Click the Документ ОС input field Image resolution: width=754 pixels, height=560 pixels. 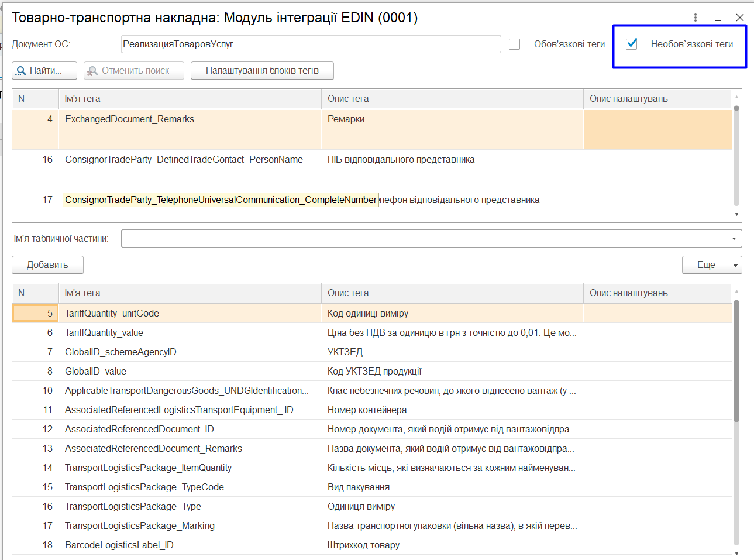coord(311,44)
